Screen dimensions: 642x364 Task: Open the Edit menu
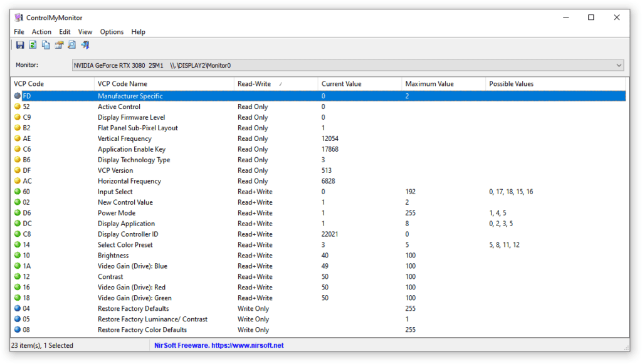(65, 32)
